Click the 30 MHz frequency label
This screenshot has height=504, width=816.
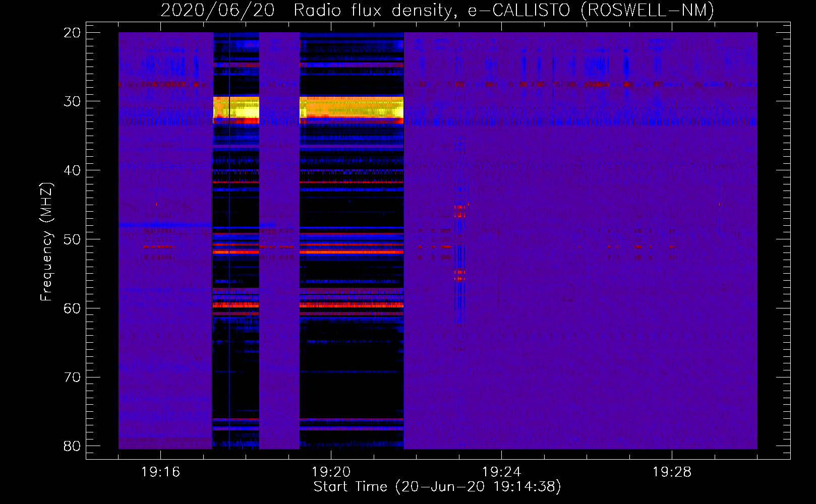pos(72,101)
